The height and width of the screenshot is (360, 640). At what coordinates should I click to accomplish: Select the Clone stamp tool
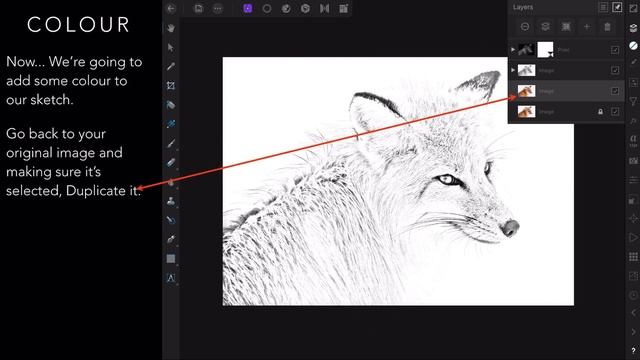[171, 201]
